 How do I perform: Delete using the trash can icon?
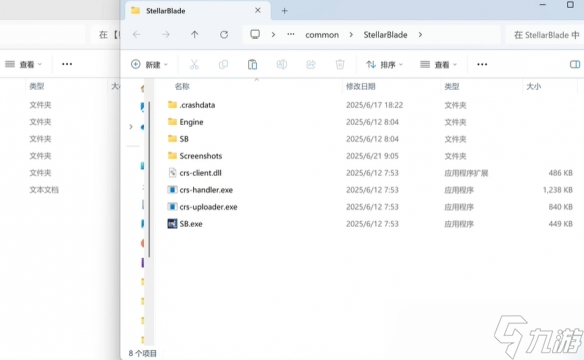click(340, 64)
